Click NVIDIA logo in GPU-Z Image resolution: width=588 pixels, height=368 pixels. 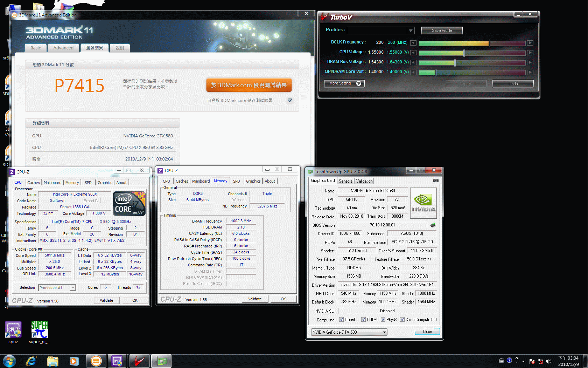pos(423,203)
